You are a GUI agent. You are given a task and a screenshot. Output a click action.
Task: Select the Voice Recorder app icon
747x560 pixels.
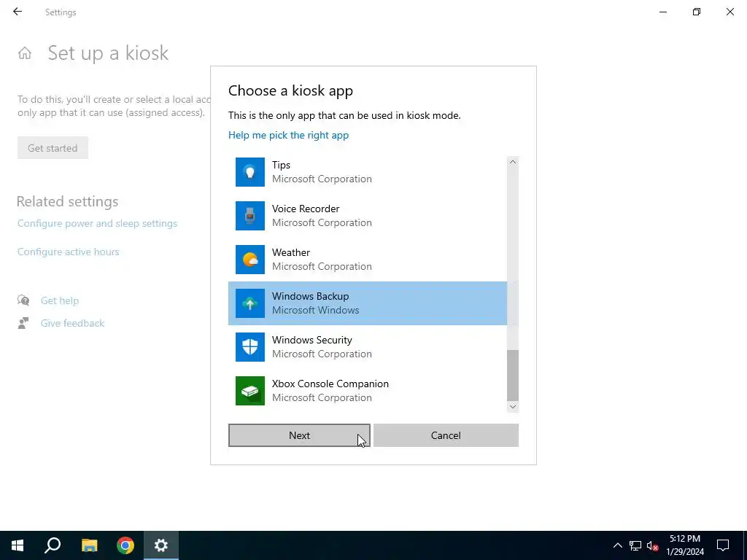tap(249, 216)
